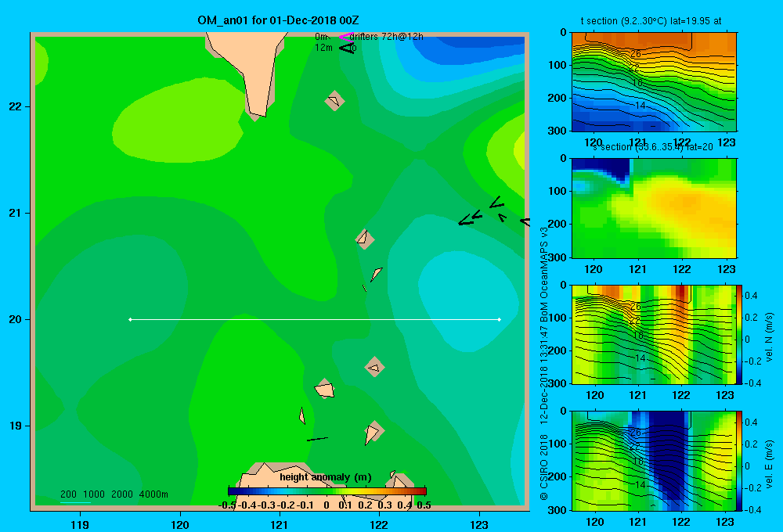Click the vel. N velocity color bar

point(739,334)
